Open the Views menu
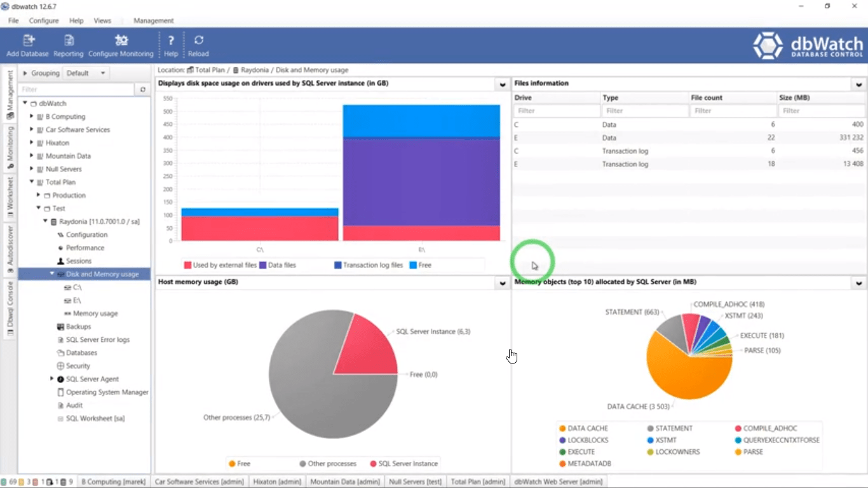The width and height of the screenshot is (868, 488). (x=102, y=21)
